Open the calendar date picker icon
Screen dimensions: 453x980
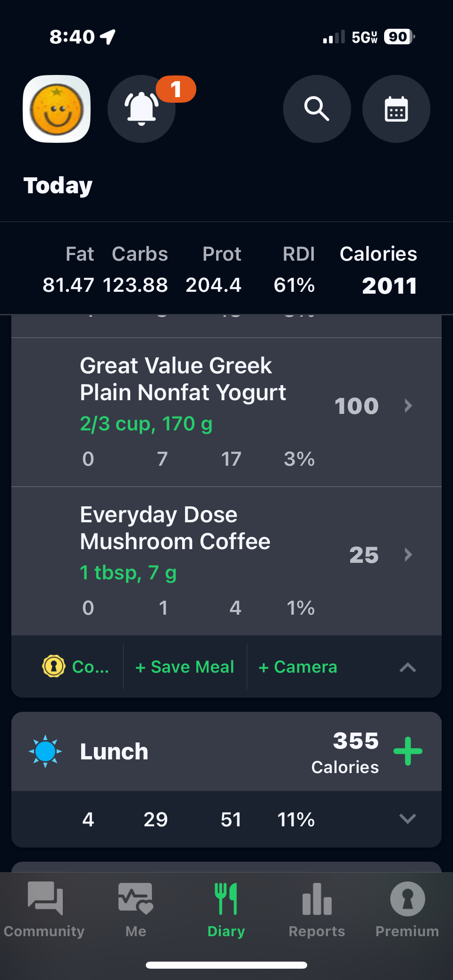click(396, 109)
